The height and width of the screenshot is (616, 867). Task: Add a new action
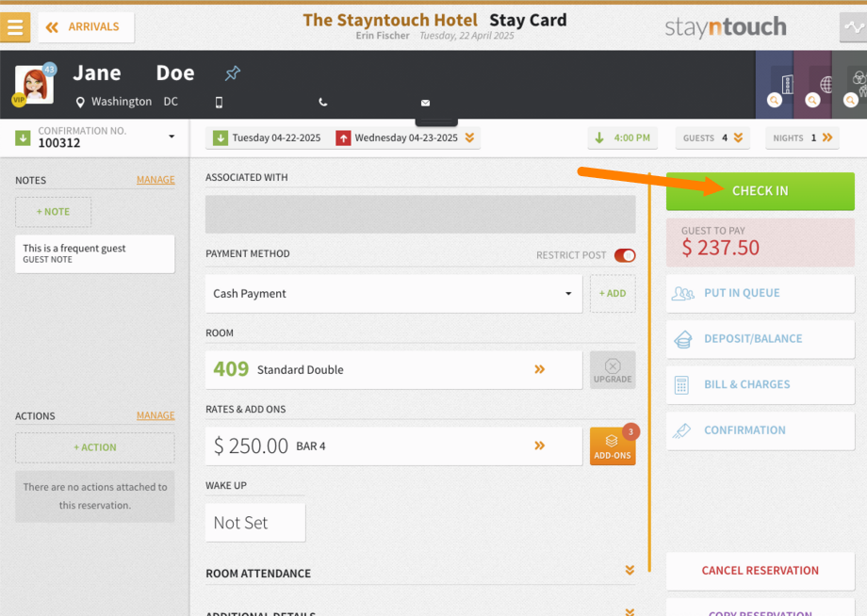[95, 447]
